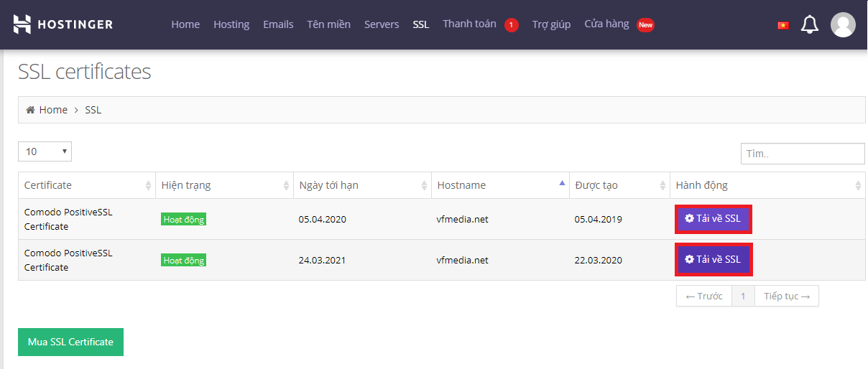
Task: Open the Trợ giúp menu
Action: coord(551,24)
